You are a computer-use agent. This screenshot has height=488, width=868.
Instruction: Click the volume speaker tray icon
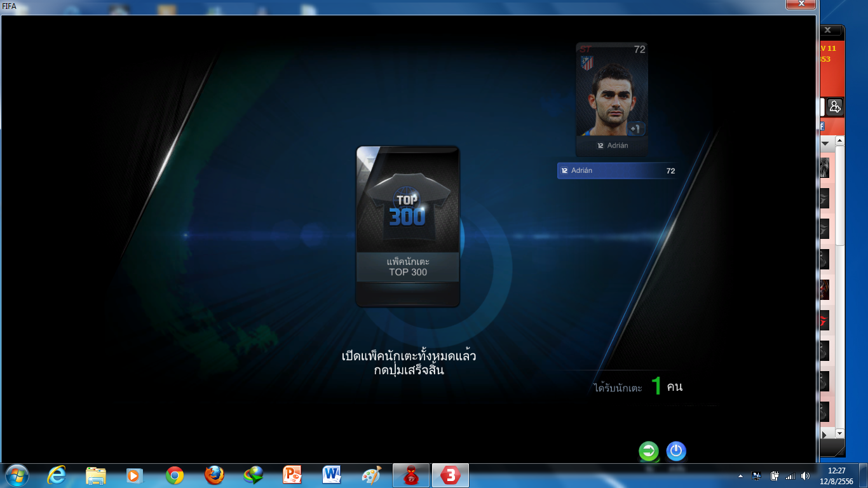tap(806, 475)
